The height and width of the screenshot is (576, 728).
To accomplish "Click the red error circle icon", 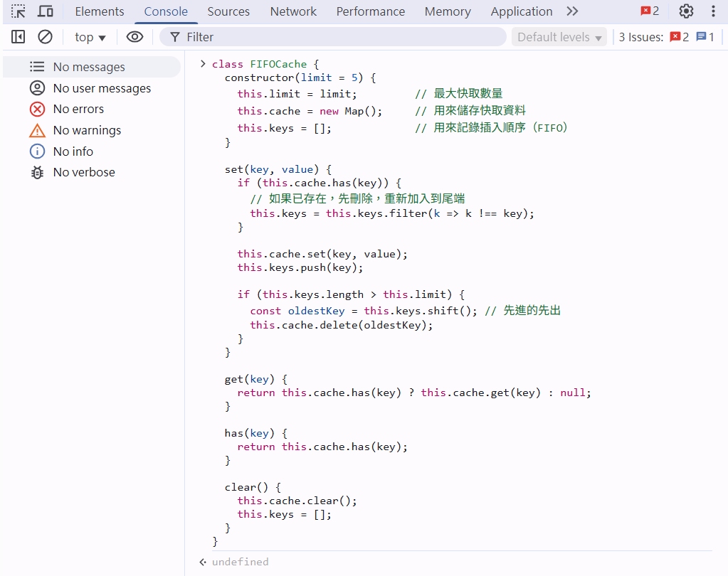I will (37, 109).
